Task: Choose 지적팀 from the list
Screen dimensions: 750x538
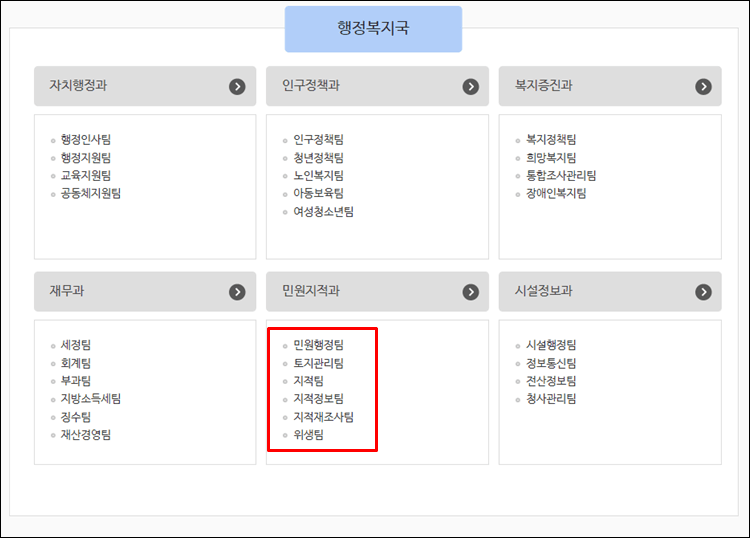Action: point(309,381)
